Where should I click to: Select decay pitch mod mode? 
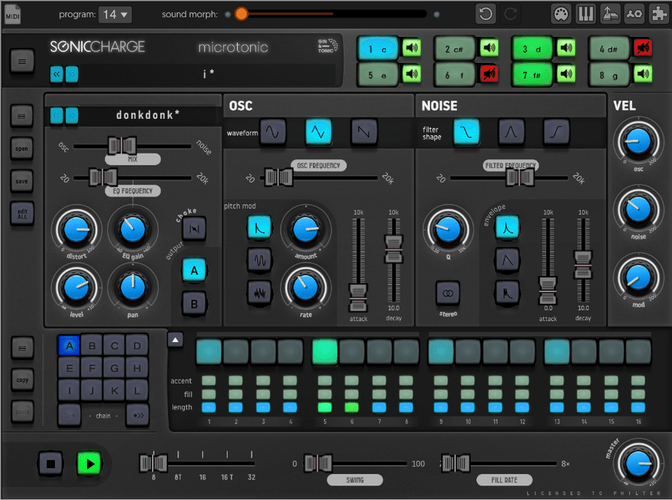[x=259, y=228]
